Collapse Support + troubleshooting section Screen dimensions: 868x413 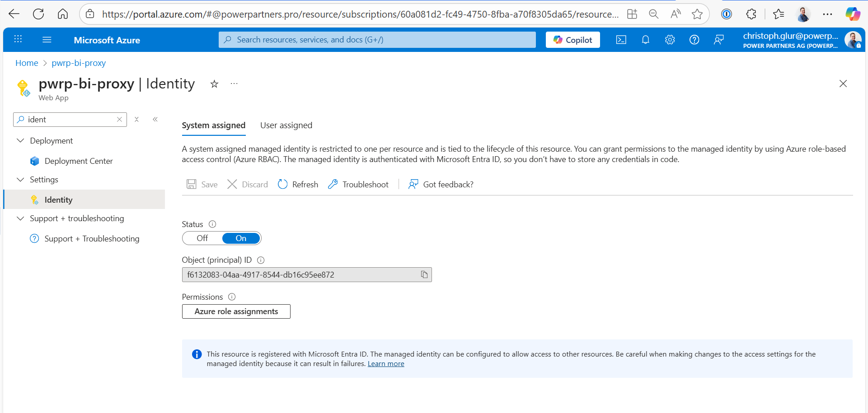tap(20, 218)
